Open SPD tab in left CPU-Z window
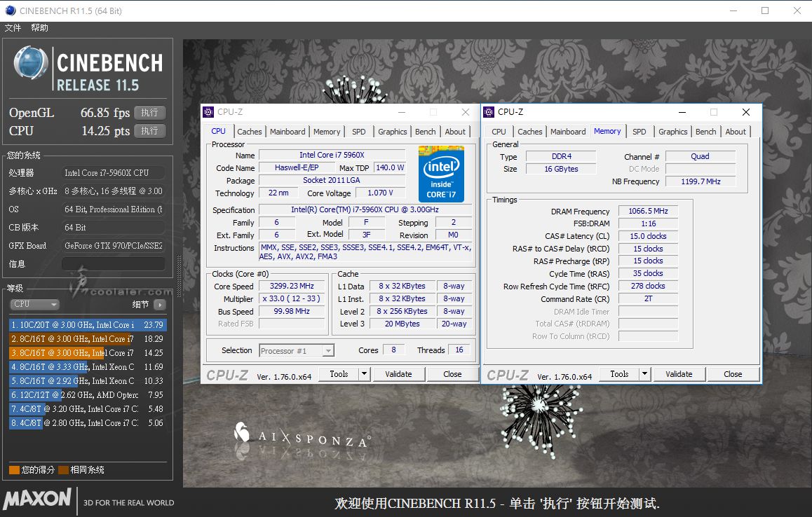The height and width of the screenshot is (517, 812). click(x=359, y=132)
